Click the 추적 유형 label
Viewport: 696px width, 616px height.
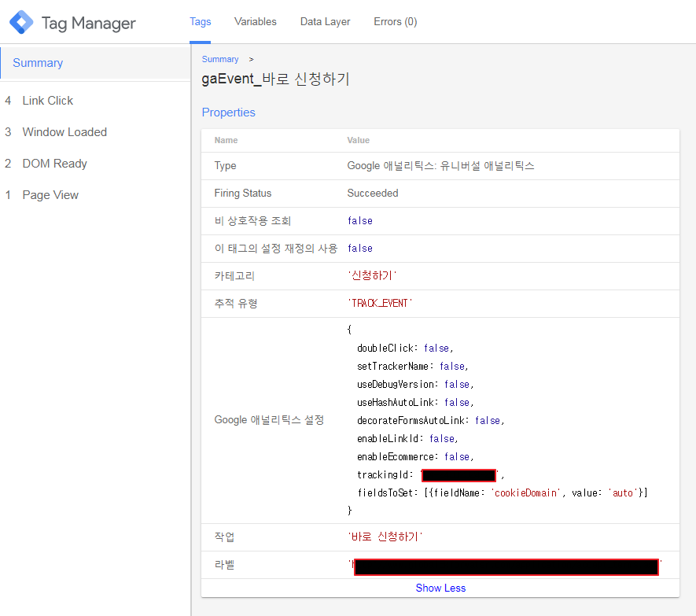pos(236,304)
